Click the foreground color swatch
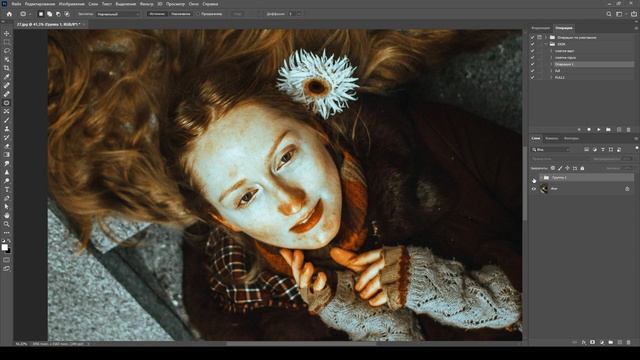Viewport: 640px width, 360px height. (x=4, y=247)
